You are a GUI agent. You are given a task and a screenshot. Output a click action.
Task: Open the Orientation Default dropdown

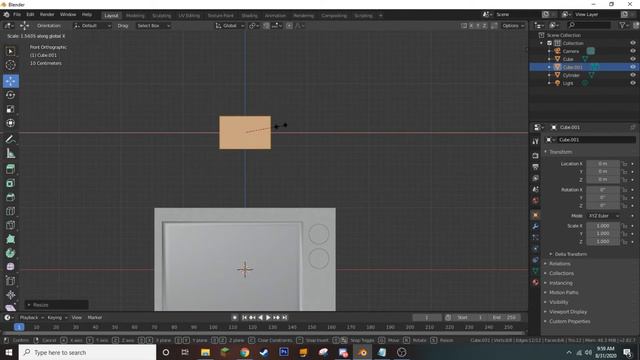tap(92, 26)
